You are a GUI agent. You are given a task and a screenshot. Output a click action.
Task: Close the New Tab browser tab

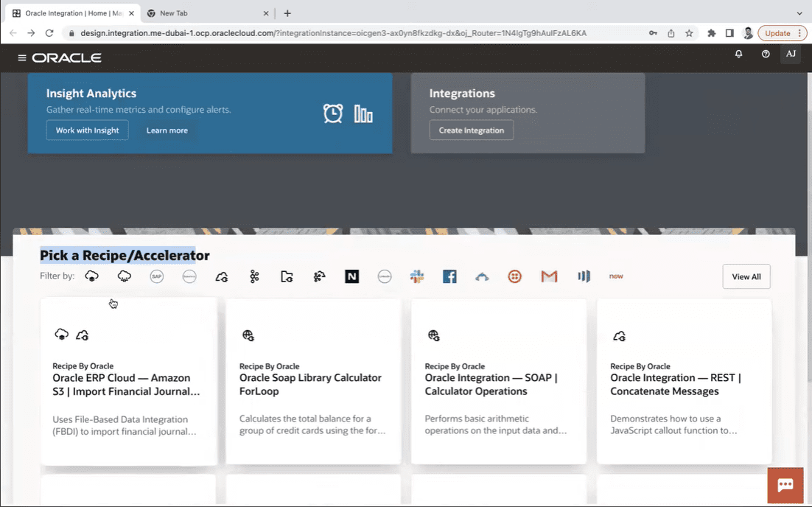[x=266, y=13]
